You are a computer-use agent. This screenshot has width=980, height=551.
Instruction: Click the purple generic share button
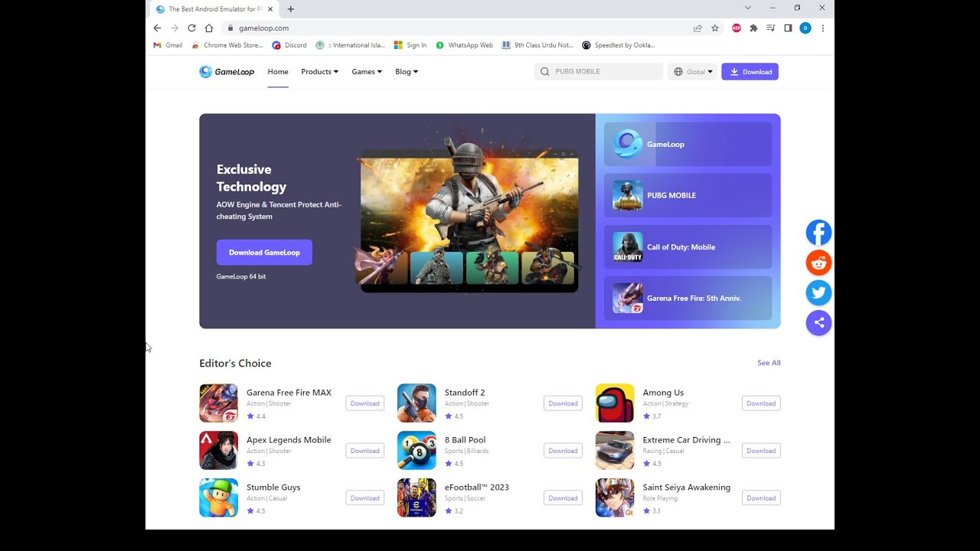coord(818,322)
